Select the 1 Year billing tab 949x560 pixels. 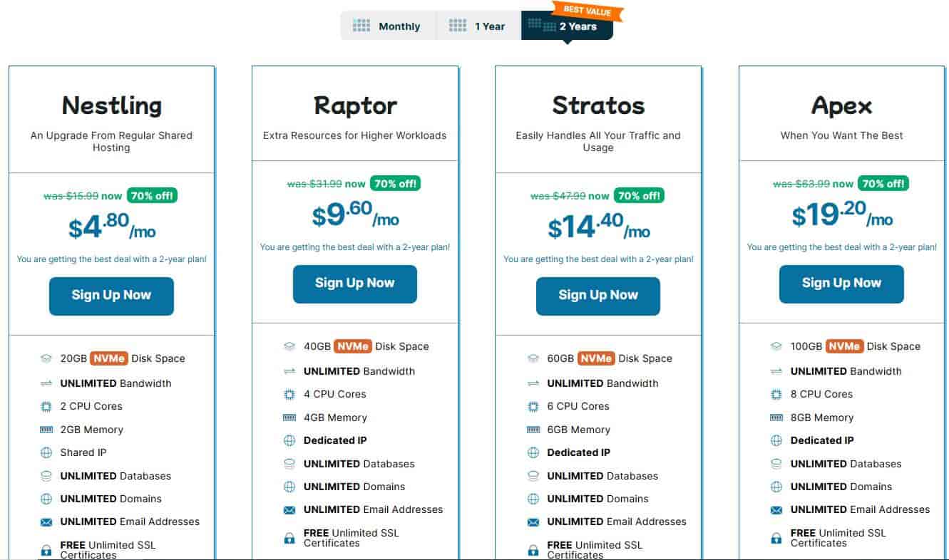coord(478,26)
